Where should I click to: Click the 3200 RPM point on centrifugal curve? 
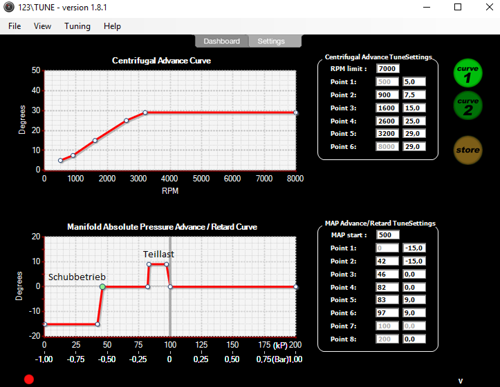tap(145, 113)
